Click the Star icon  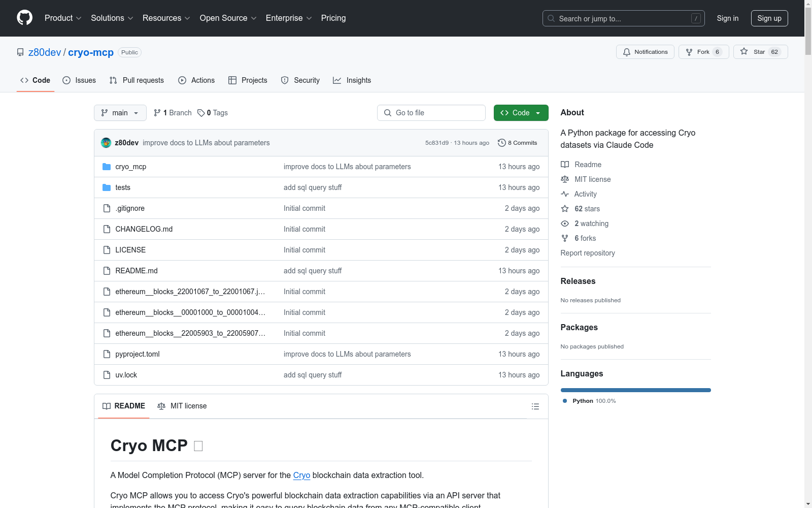[744, 51]
